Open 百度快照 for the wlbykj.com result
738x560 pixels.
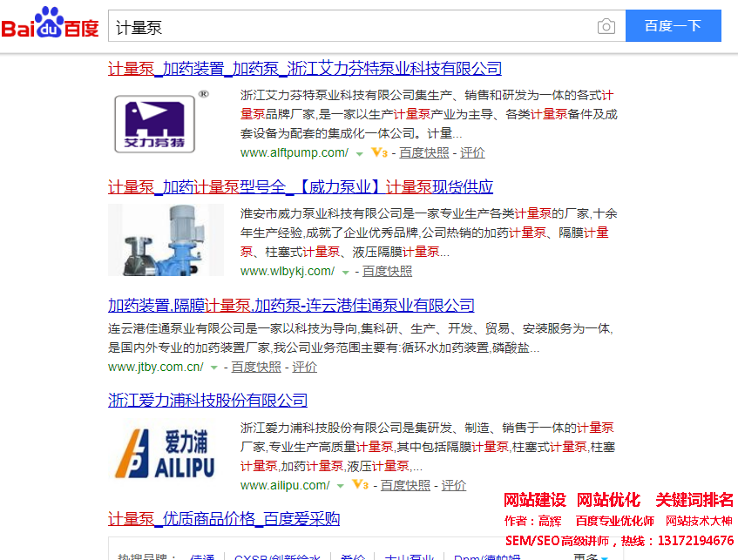387,272
